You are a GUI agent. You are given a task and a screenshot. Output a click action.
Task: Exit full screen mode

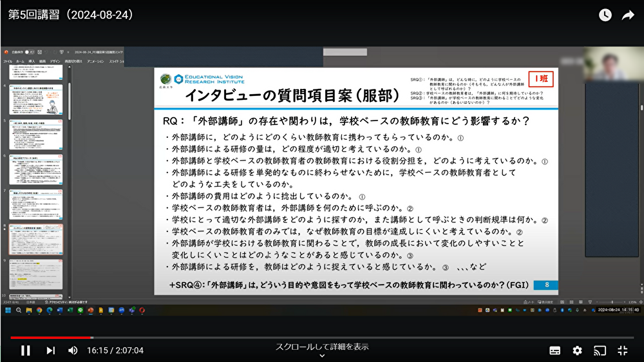(x=623, y=350)
